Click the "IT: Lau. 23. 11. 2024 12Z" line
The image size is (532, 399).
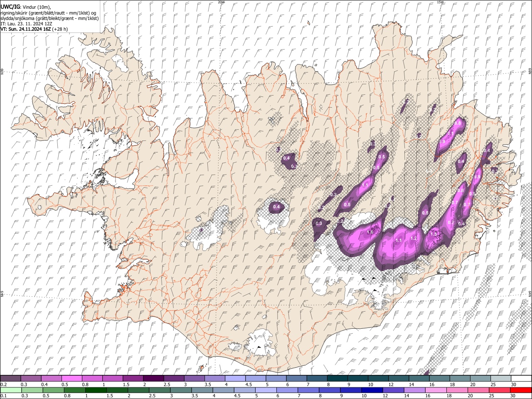26,24
